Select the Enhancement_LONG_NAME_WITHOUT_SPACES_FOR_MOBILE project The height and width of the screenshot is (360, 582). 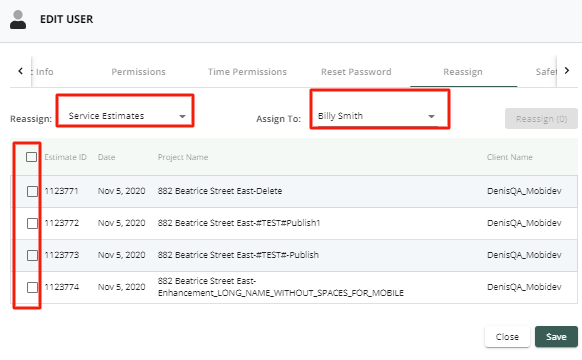[281, 287]
